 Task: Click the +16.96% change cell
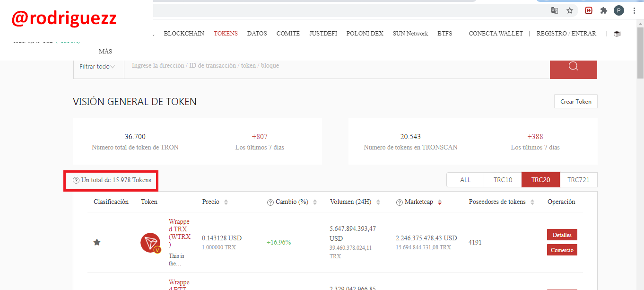[x=279, y=243]
